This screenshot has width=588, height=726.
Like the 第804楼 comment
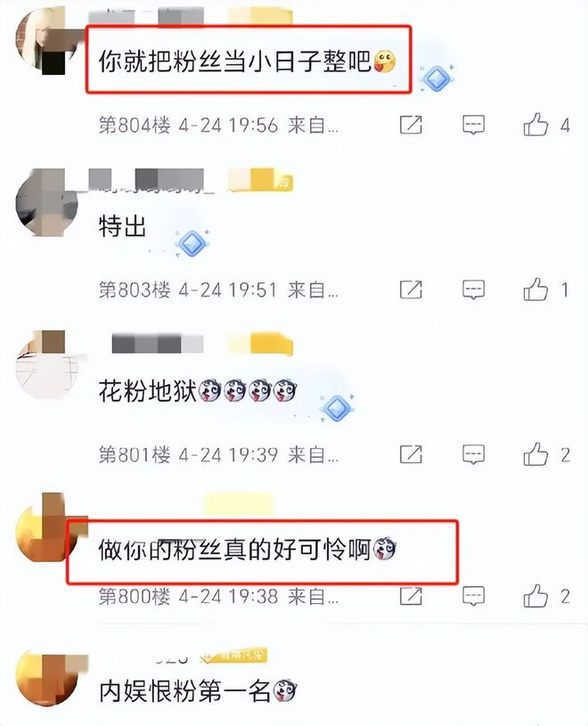tap(535, 124)
